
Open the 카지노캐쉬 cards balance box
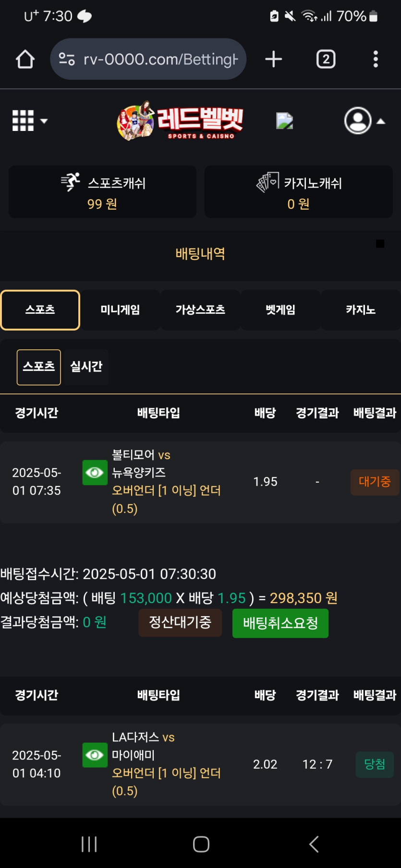[x=299, y=192]
